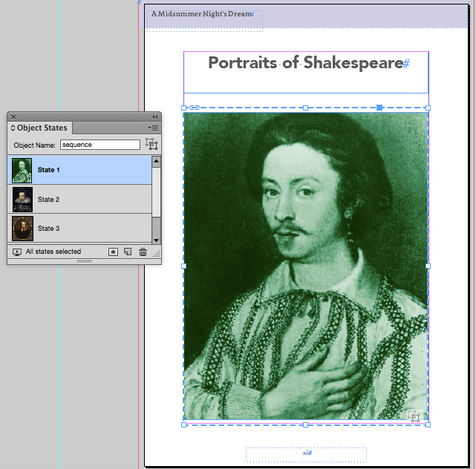The height and width of the screenshot is (469, 476).
Task: Open the Preview Spread icon
Action: point(17,252)
